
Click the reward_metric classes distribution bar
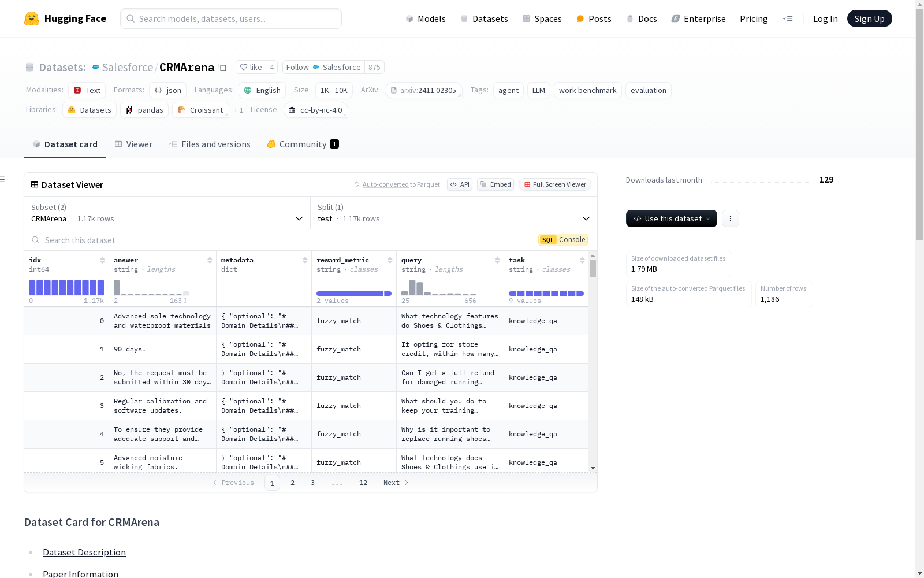click(x=354, y=294)
